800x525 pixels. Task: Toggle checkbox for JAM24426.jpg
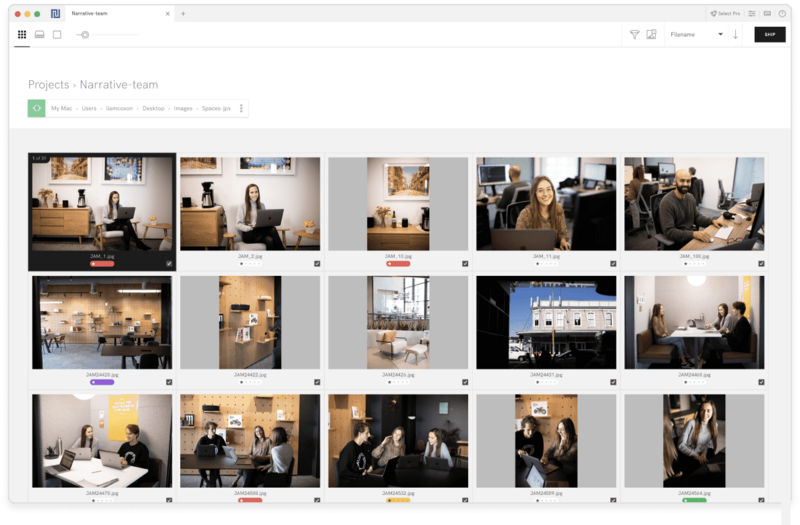point(465,382)
